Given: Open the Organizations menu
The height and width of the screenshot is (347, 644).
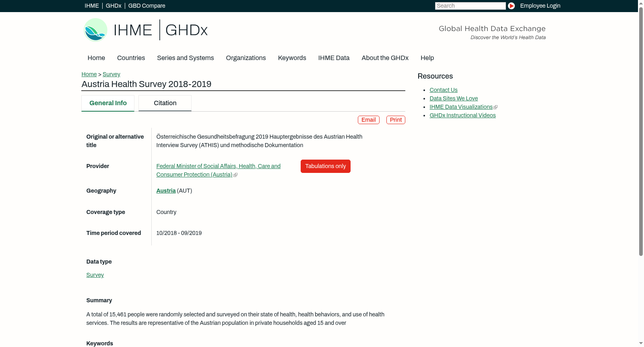Looking at the screenshot, I should tap(246, 58).
